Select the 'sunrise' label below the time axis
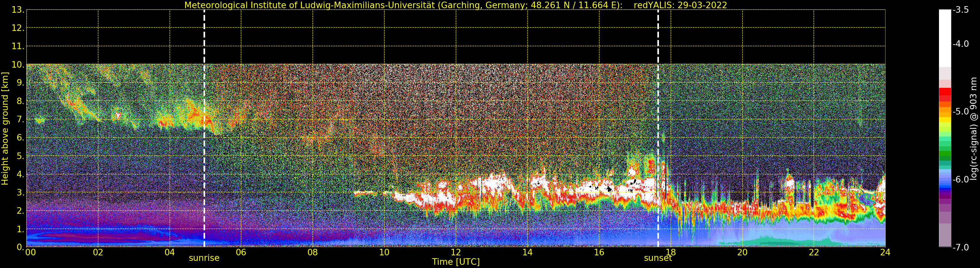Screen dimensions: 980x268 [x=204, y=258]
